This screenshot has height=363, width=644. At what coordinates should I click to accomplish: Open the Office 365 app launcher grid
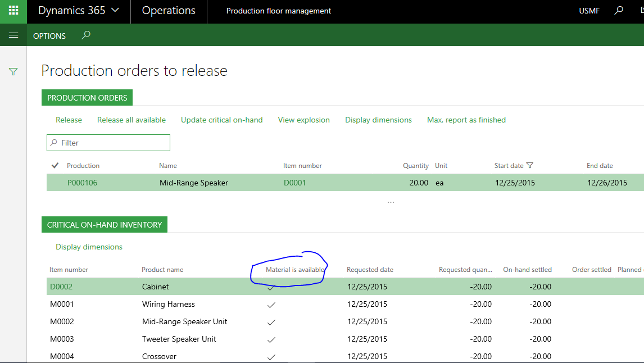[x=12, y=11]
